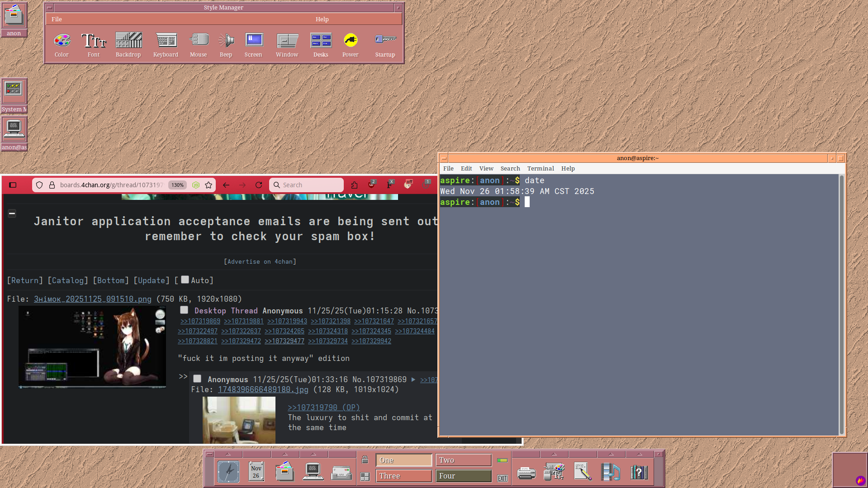Viewport: 868px width, 488px height.
Task: Open the browser extensions puzzle icon
Action: tap(354, 185)
